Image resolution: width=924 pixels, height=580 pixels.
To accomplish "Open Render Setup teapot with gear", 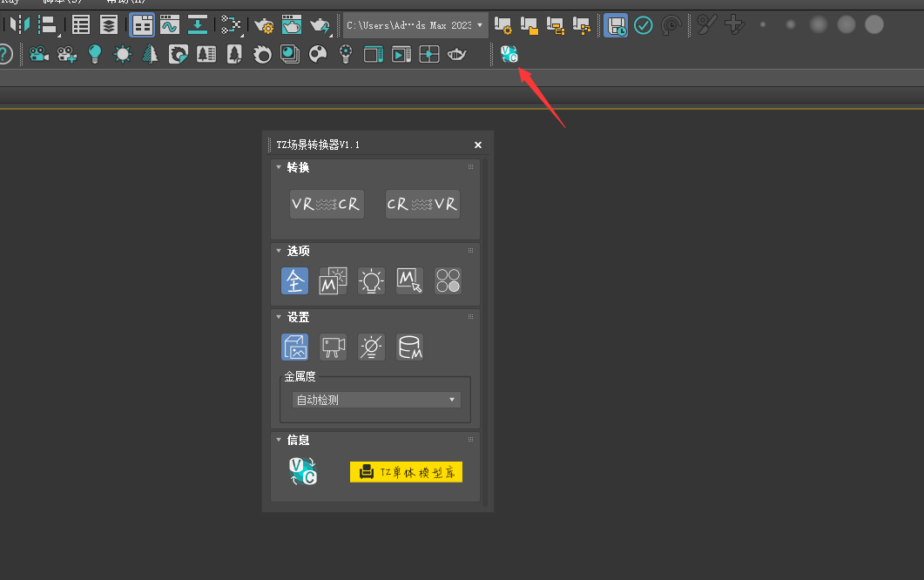I will pyautogui.click(x=264, y=25).
